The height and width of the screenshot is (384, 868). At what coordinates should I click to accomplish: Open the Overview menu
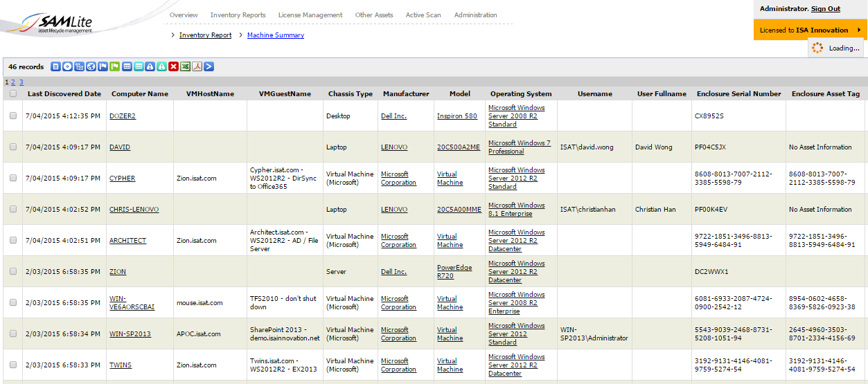[184, 15]
